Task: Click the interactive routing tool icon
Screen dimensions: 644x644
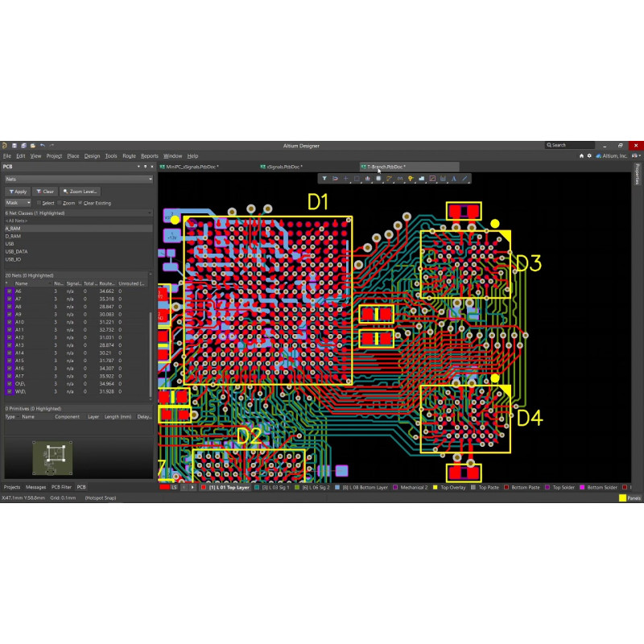Action: point(389,178)
